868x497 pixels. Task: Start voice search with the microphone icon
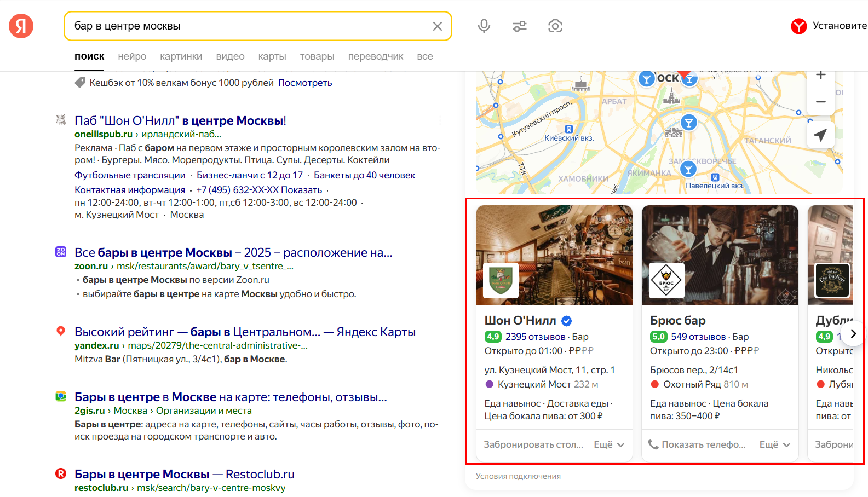click(484, 26)
